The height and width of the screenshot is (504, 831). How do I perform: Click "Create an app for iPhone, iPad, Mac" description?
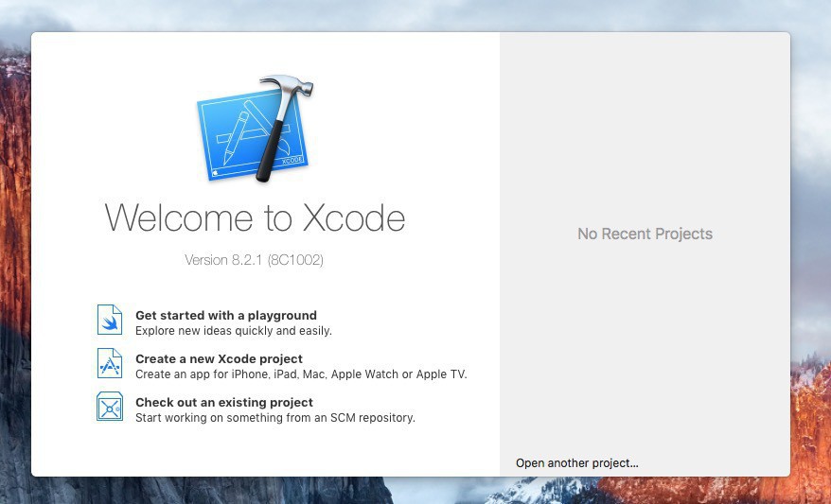(x=301, y=374)
